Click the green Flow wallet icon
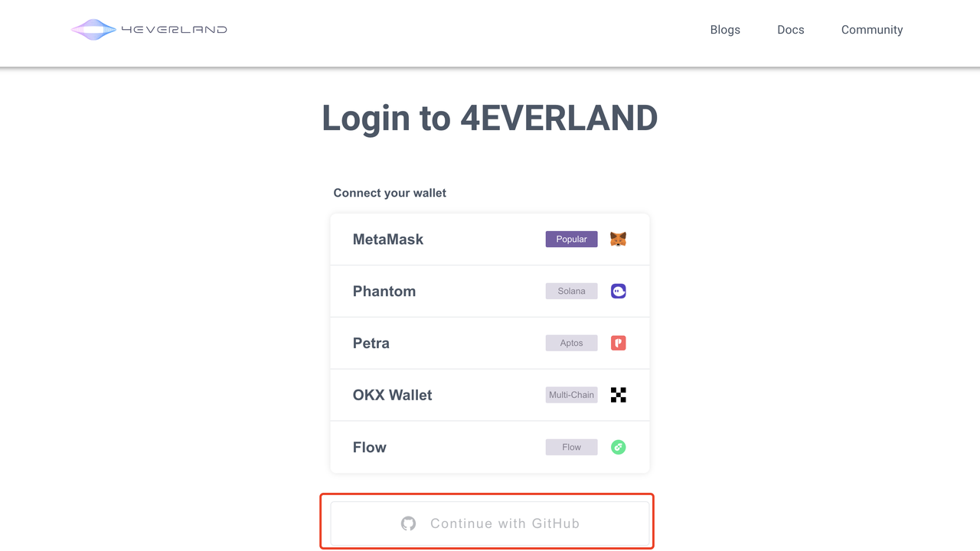 [618, 447]
